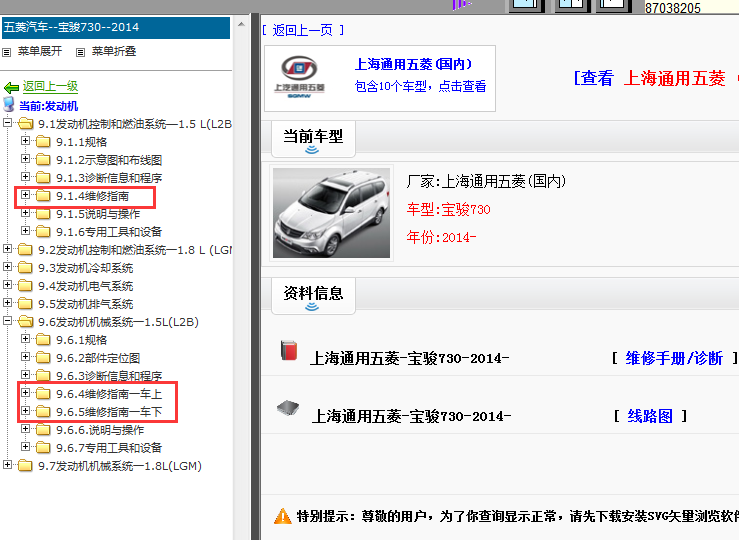Click the open folder icon of 9.6发动机机械系统
Image resolution: width=739 pixels, height=540 pixels.
[25, 321]
